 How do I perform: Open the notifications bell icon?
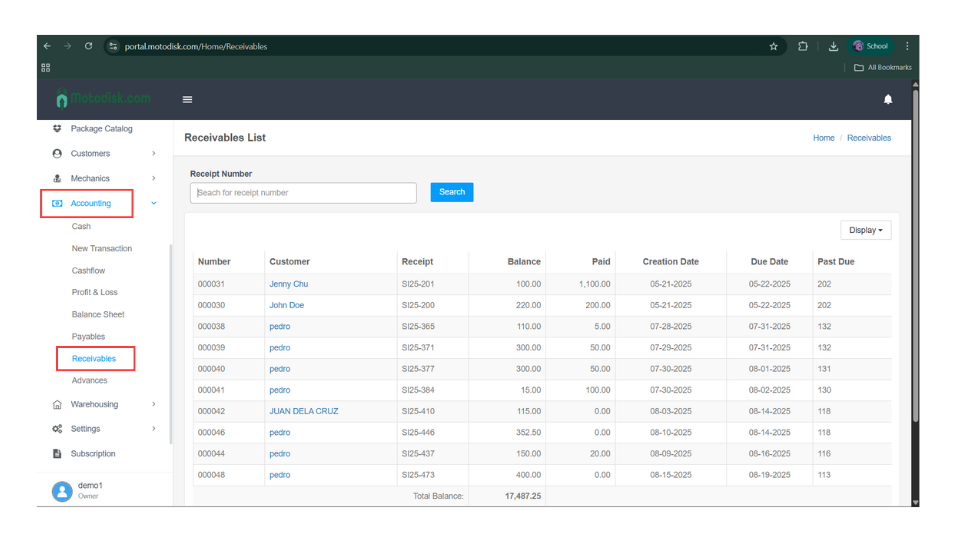pyautogui.click(x=888, y=99)
